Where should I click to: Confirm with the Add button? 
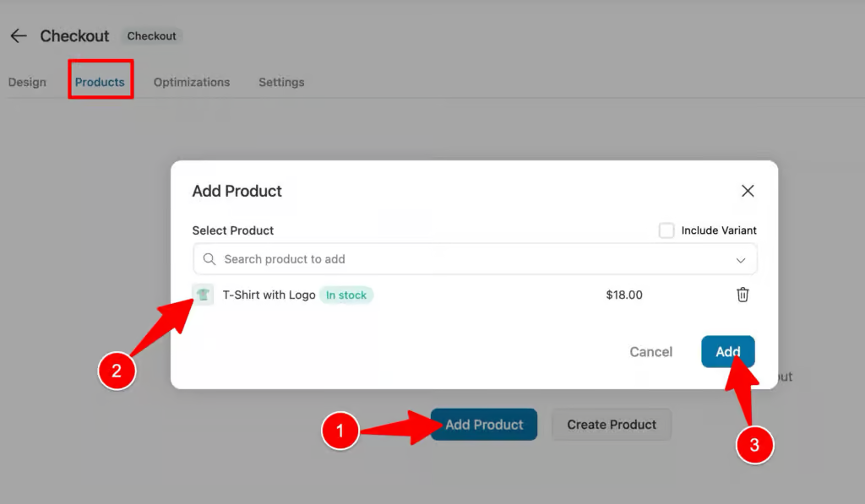point(727,351)
